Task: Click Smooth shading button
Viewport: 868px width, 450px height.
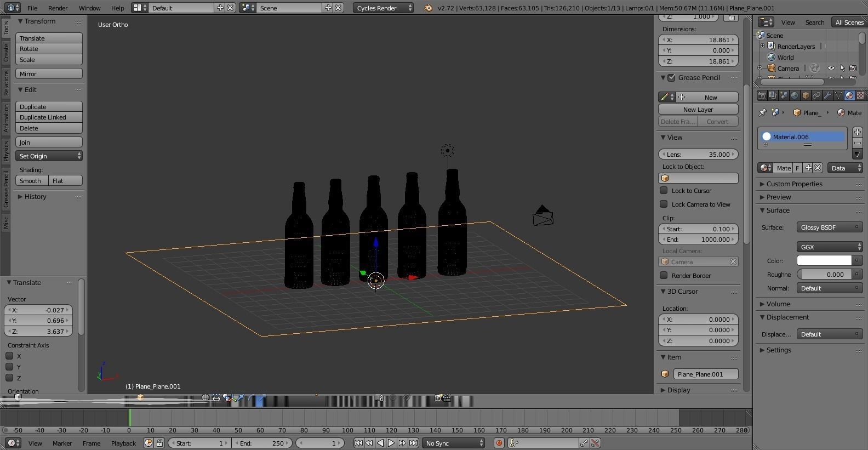Action: click(x=32, y=180)
